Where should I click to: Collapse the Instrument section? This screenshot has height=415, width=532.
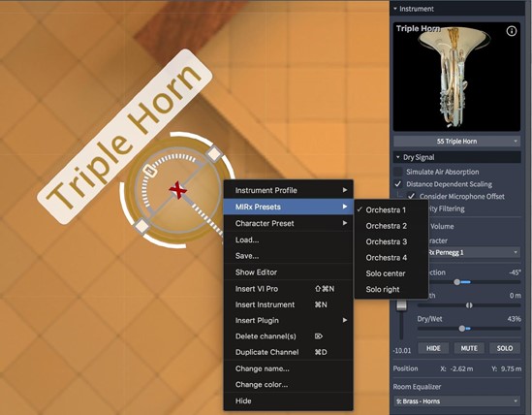coord(395,9)
